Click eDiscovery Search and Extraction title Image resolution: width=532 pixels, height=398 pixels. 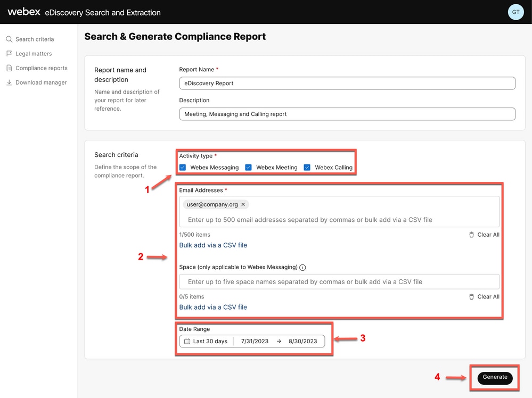click(103, 13)
